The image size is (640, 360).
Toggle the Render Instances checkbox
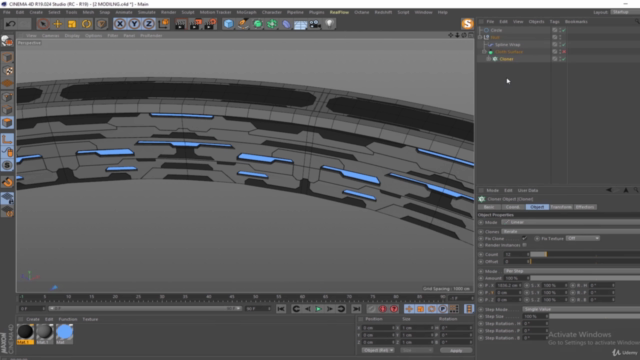[524, 245]
